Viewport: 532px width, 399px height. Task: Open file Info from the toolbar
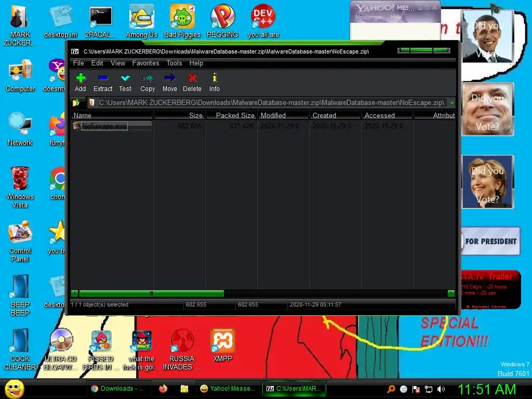pos(214,83)
